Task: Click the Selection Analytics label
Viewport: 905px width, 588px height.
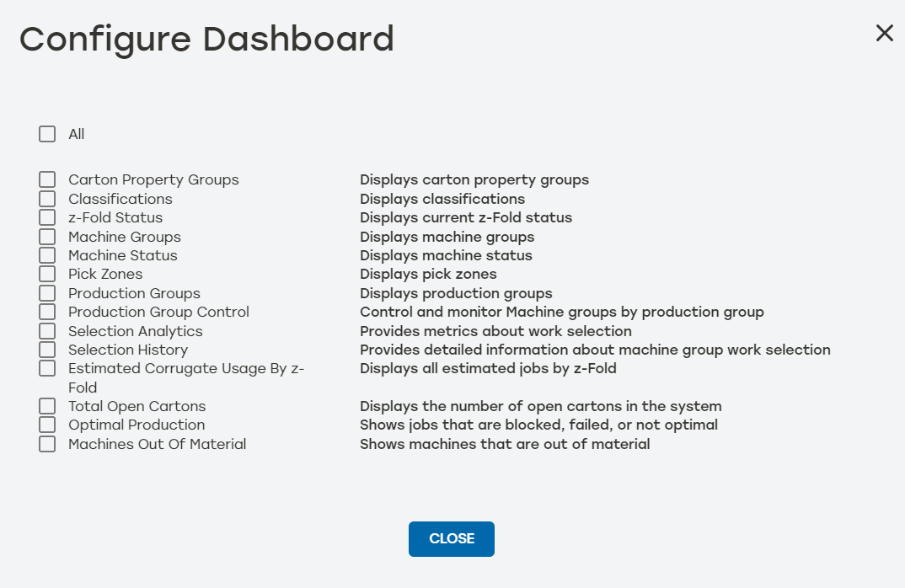Action: tap(135, 330)
